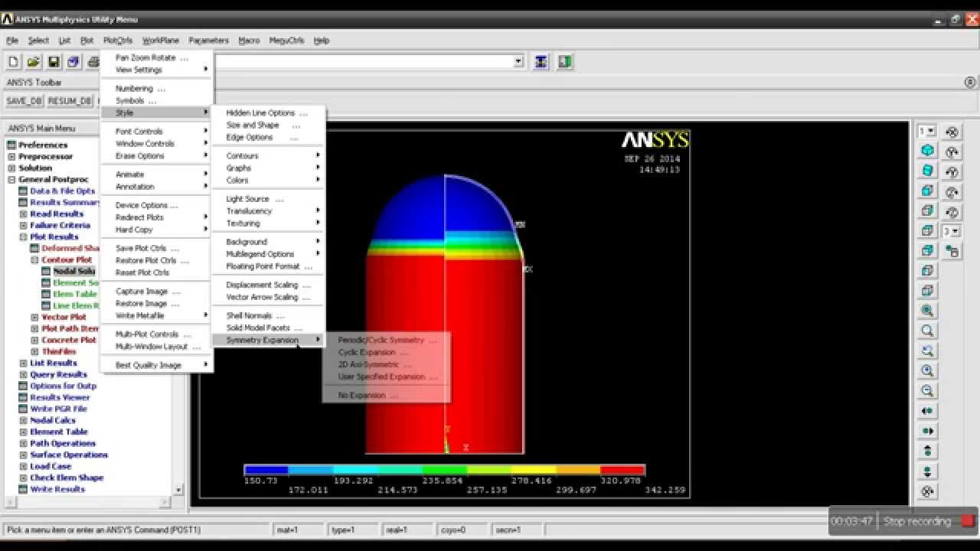Open the command input history dropdown arrow

(x=518, y=61)
